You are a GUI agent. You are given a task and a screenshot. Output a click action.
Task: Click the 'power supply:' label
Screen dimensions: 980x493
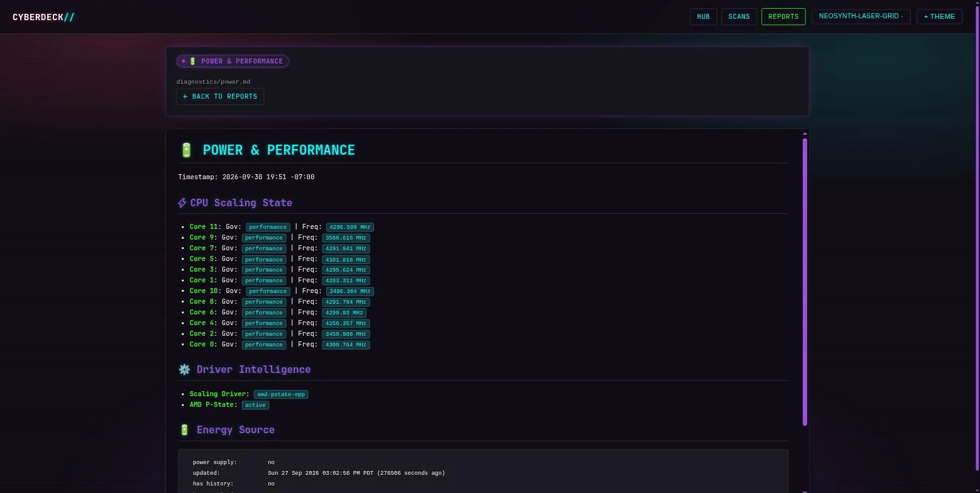[215, 462]
